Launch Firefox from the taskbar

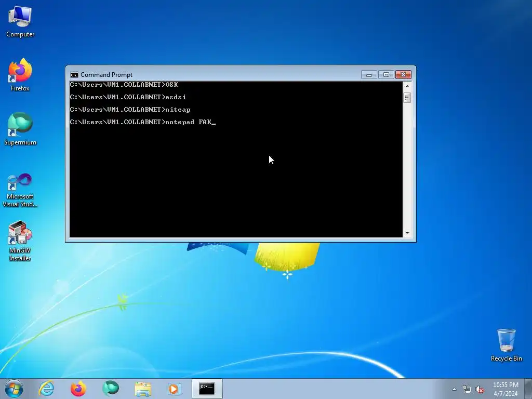coord(78,389)
